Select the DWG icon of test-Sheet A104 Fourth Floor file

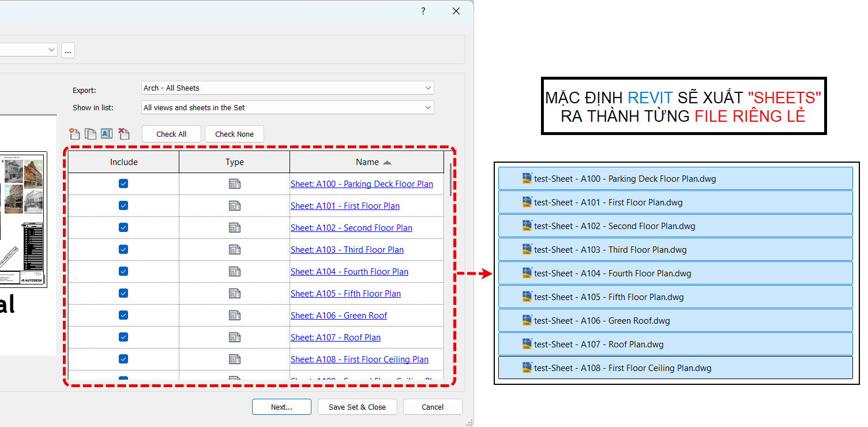click(x=527, y=273)
